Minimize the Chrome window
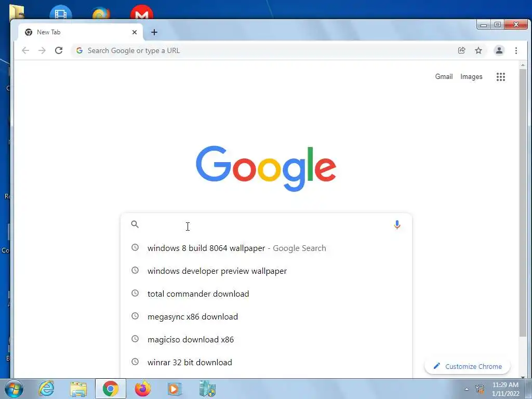This screenshot has width=532, height=399. (484, 25)
